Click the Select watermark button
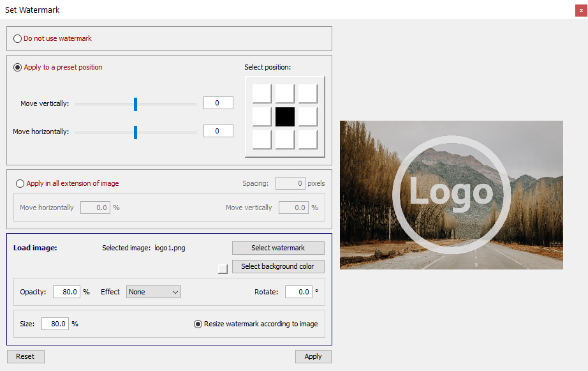 [x=278, y=248]
